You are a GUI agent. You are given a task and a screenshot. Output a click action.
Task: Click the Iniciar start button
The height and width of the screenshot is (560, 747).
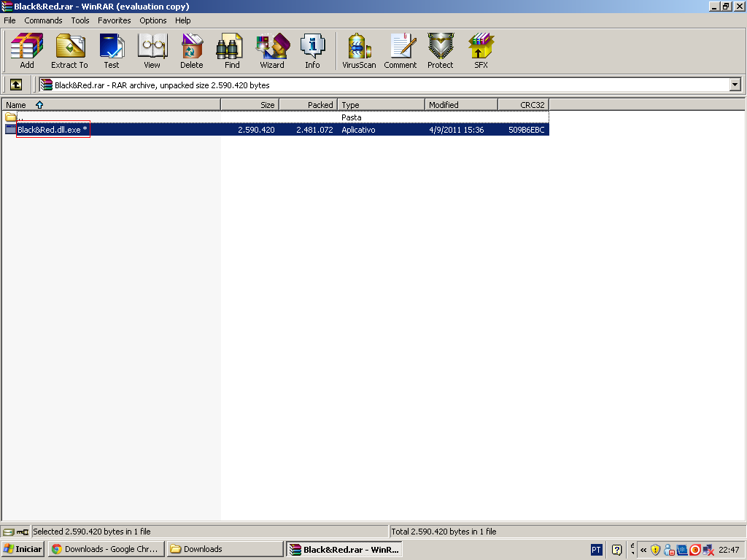(23, 549)
